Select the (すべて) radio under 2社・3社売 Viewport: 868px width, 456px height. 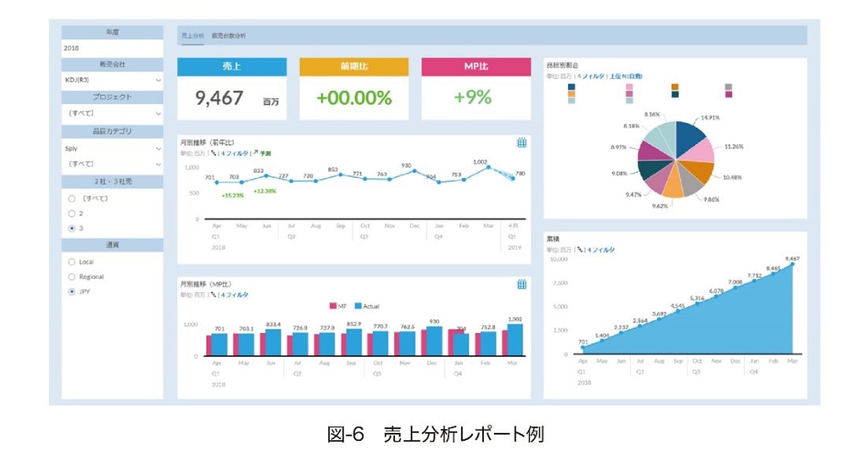71,197
